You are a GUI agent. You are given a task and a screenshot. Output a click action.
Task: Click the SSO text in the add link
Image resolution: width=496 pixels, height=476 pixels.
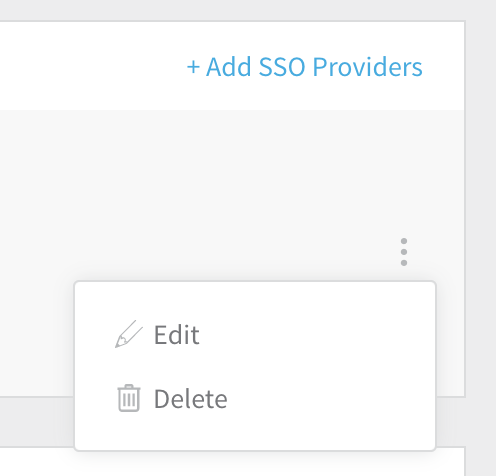pyautogui.click(x=282, y=67)
